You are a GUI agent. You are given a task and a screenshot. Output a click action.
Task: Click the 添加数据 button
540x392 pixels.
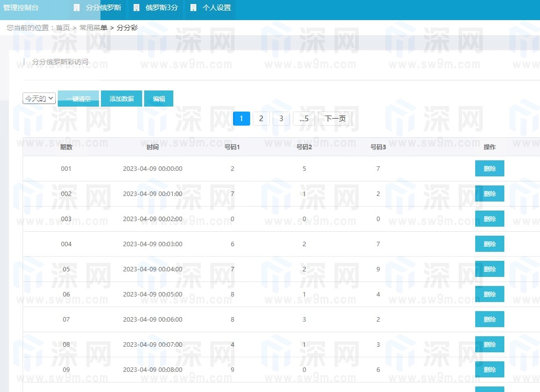(x=122, y=99)
